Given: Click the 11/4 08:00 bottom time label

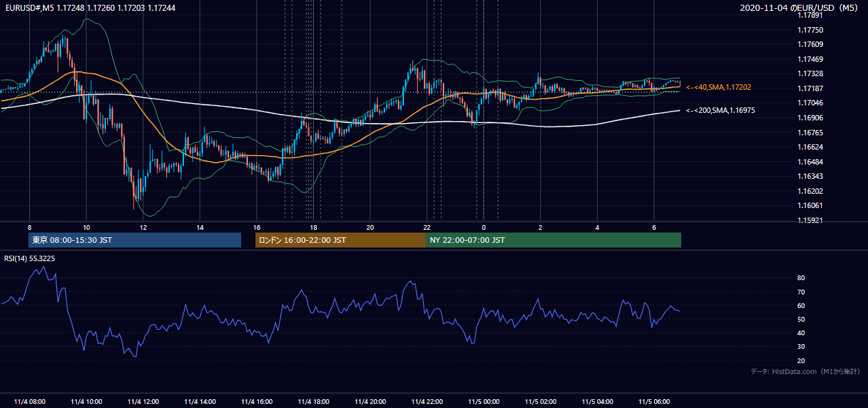Looking at the screenshot, I should (29, 402).
